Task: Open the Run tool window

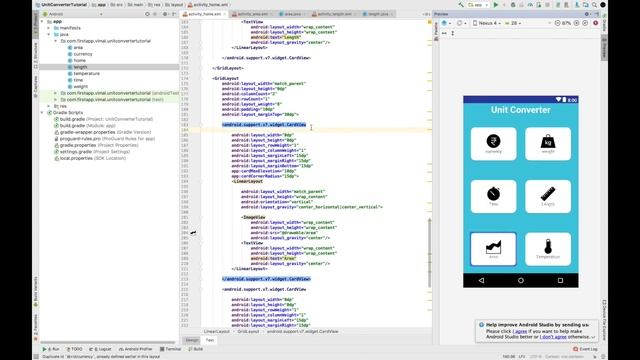Action: (x=51, y=349)
